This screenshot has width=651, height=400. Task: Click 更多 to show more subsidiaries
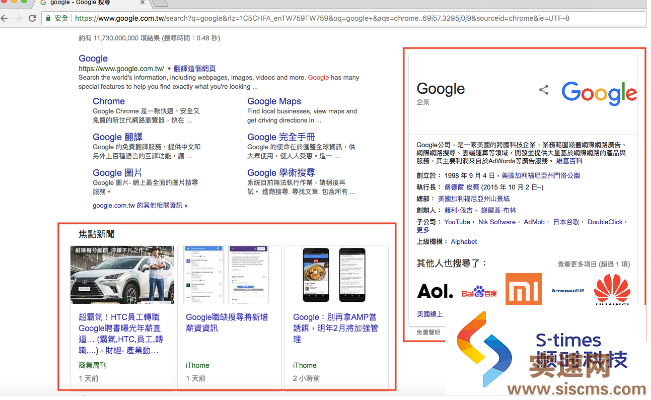tap(423, 230)
